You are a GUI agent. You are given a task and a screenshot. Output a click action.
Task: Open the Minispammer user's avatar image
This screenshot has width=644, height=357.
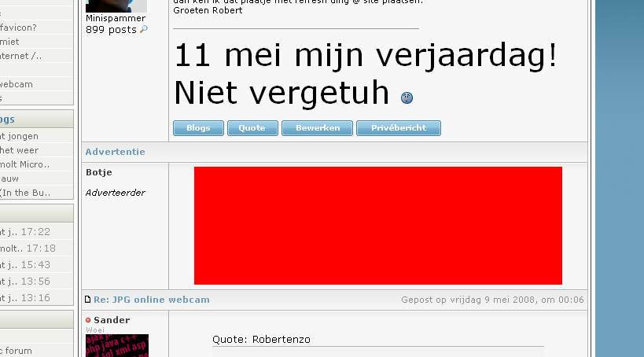[116, 6]
